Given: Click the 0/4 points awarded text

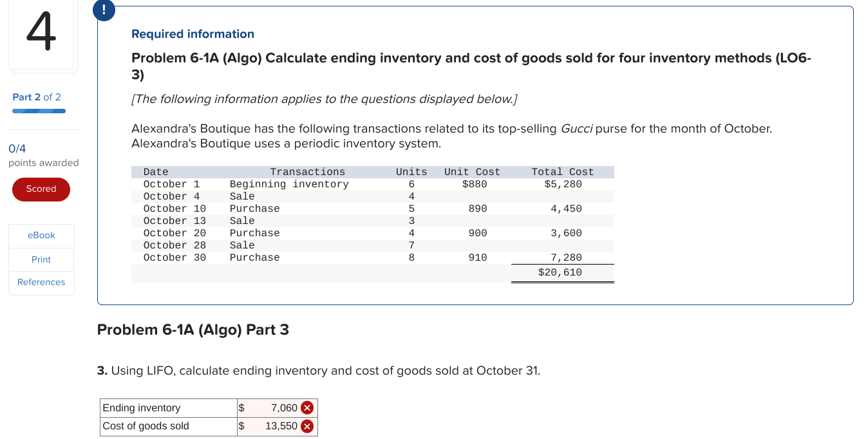Looking at the screenshot, I should coord(17,148).
